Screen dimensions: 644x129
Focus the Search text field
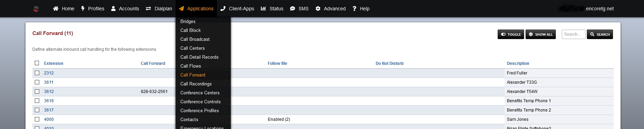[x=573, y=34]
